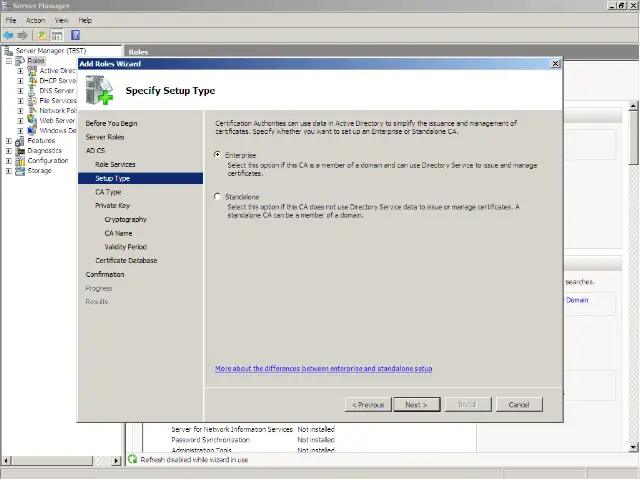Click the Private Key wizard step
640x480 pixels.
(112, 206)
